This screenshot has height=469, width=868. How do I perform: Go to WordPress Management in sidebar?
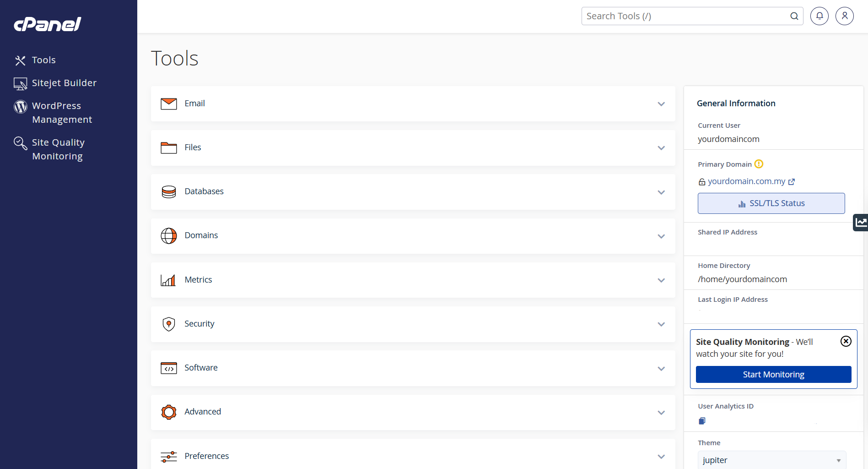[x=62, y=113]
